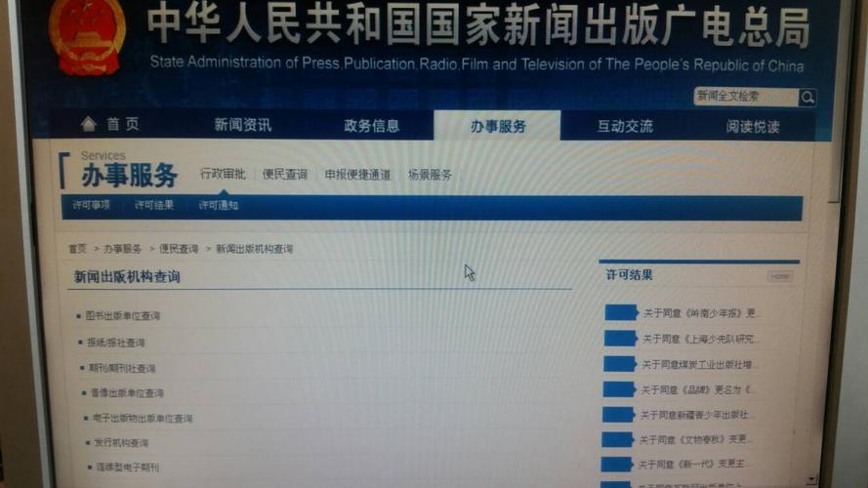Open the 关于同意《上海少先队研究 result
868x488 pixels.
[x=700, y=339]
